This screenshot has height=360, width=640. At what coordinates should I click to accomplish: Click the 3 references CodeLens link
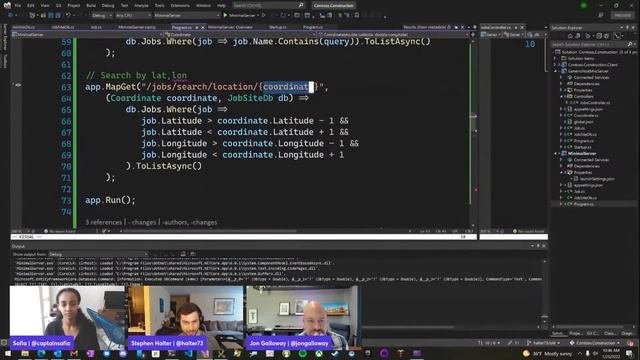104,222
